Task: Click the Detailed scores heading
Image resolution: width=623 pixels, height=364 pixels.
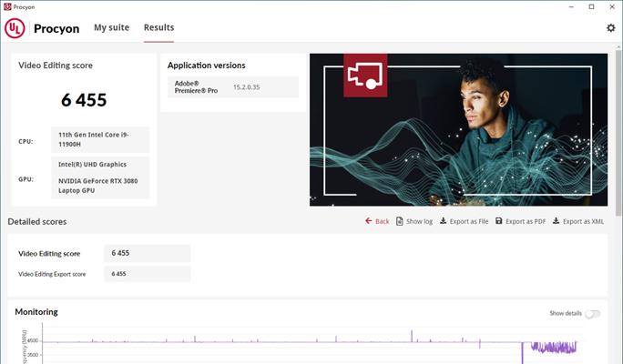Action: 37,222
